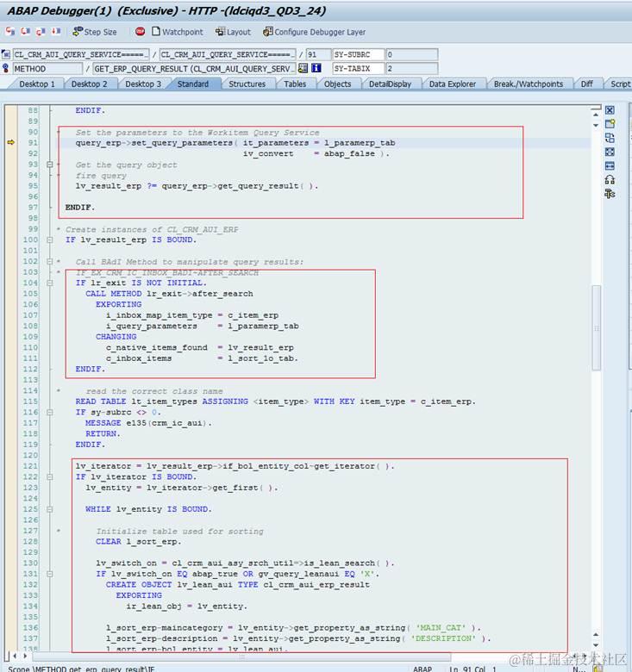Click the red stop breakpoint icon
This screenshot has width=632, height=672.
[x=140, y=31]
